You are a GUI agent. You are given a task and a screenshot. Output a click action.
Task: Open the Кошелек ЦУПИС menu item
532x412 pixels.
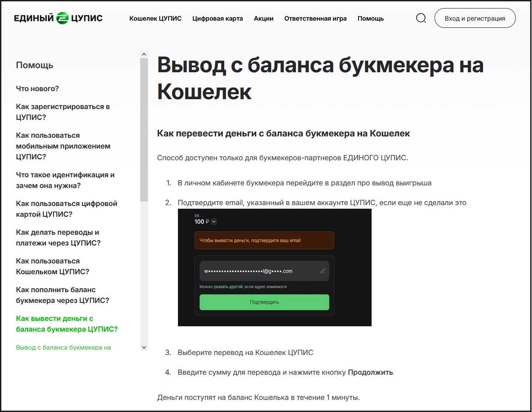pos(155,18)
